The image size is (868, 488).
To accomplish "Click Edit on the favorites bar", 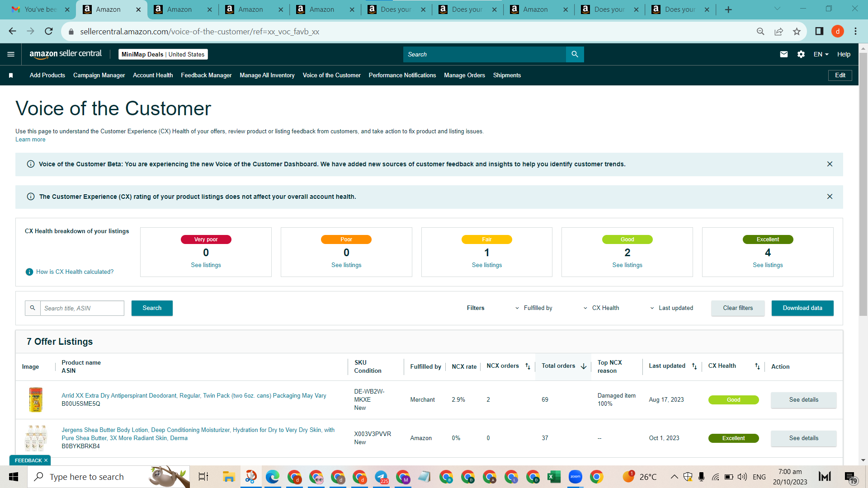I will click(840, 75).
